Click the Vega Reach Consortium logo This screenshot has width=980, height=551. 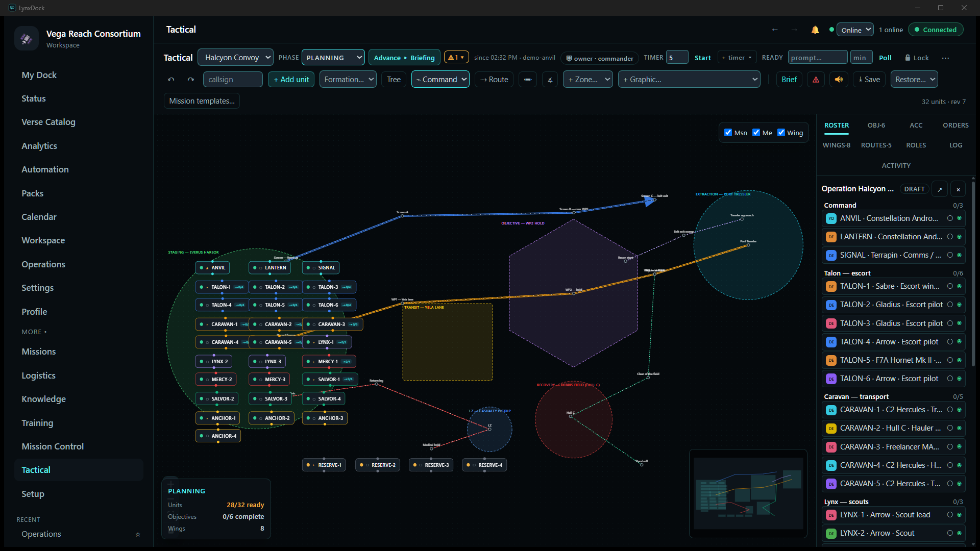(27, 39)
